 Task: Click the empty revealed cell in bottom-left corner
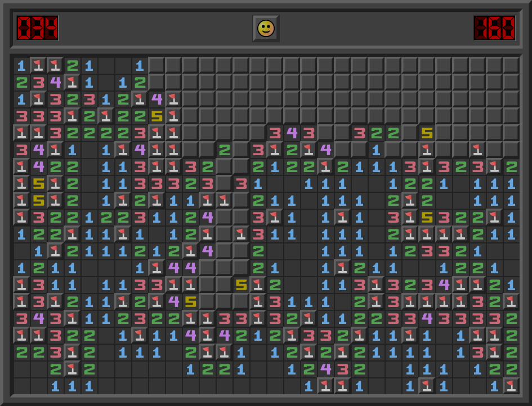point(21,386)
